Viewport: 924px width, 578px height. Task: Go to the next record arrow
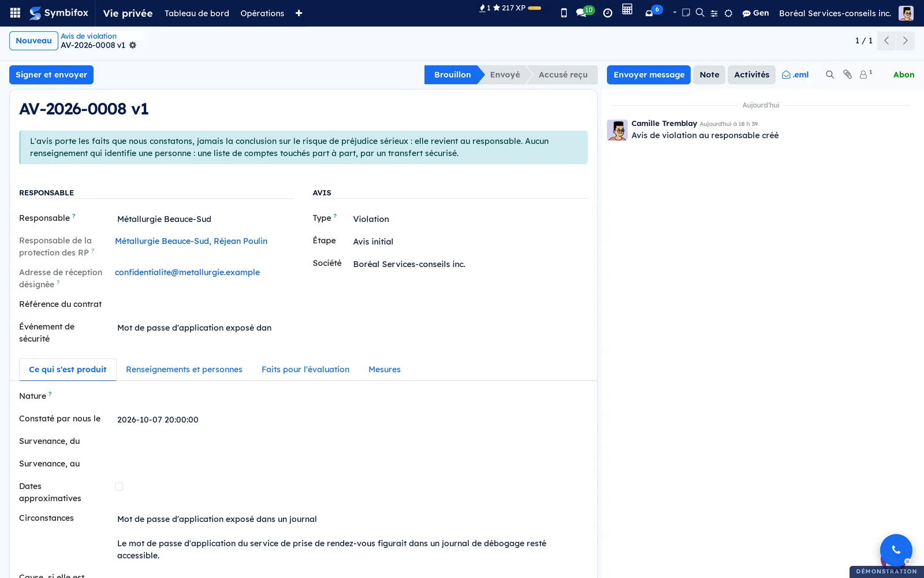(x=905, y=40)
